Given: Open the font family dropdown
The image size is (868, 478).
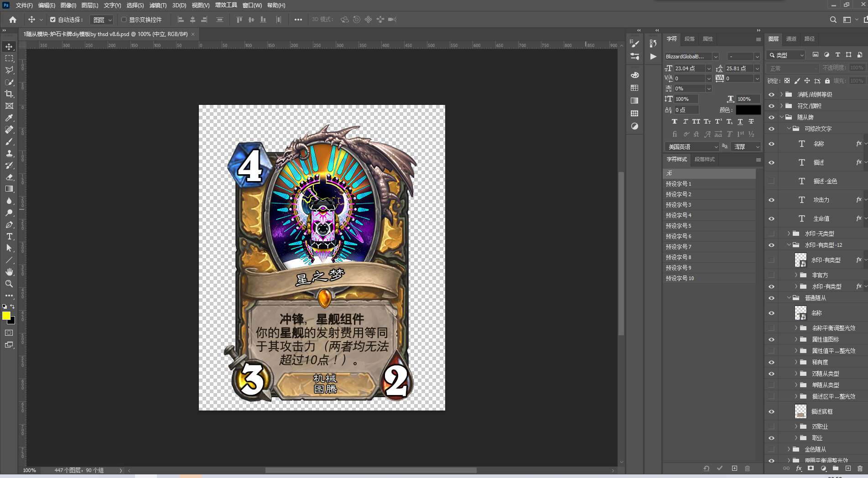Looking at the screenshot, I should (x=716, y=57).
